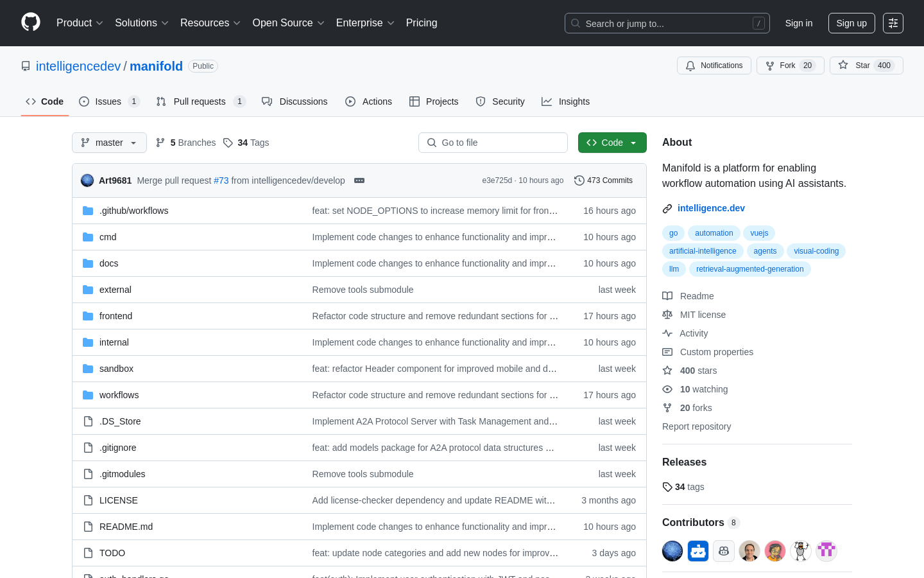This screenshot has height=578, width=924.
Task: Switch to the Issues tab
Action: point(109,101)
